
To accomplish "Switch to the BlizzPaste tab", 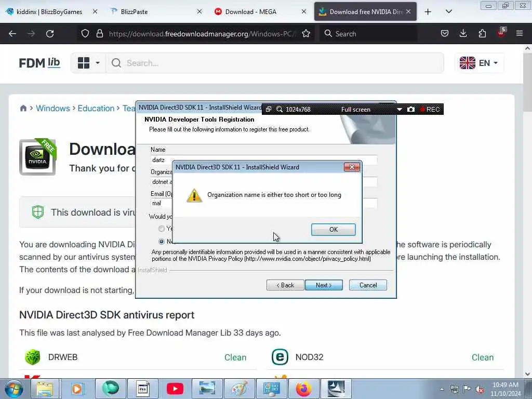I will click(134, 11).
